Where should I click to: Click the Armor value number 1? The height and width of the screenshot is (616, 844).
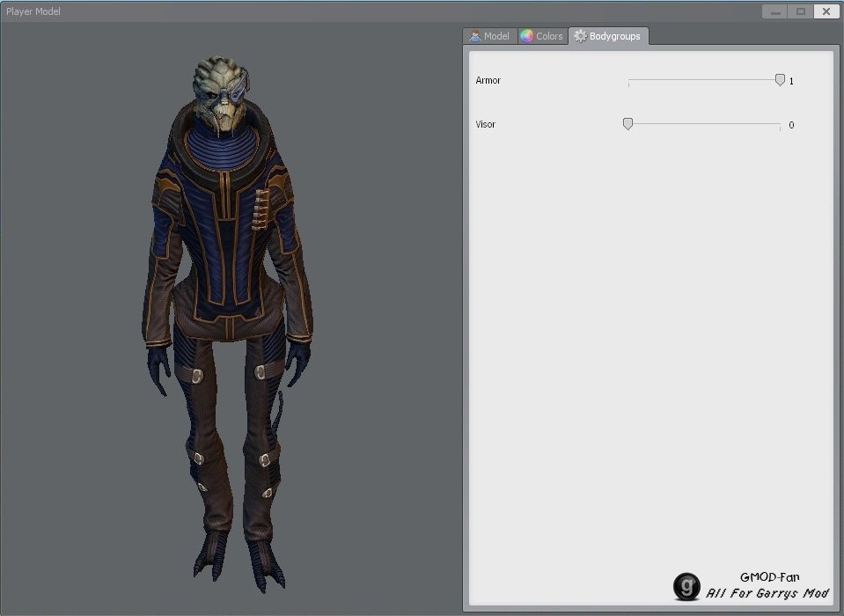point(791,81)
